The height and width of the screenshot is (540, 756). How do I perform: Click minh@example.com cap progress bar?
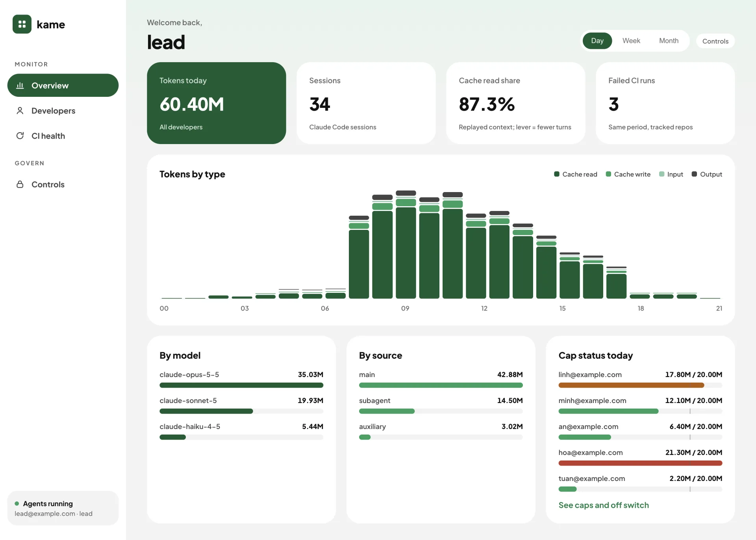(640, 411)
